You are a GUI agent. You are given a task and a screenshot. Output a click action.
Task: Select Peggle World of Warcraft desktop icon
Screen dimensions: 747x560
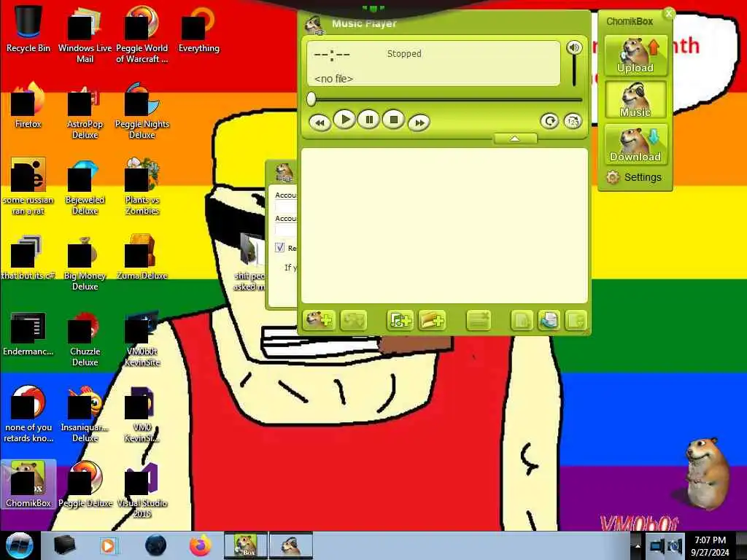pyautogui.click(x=142, y=34)
